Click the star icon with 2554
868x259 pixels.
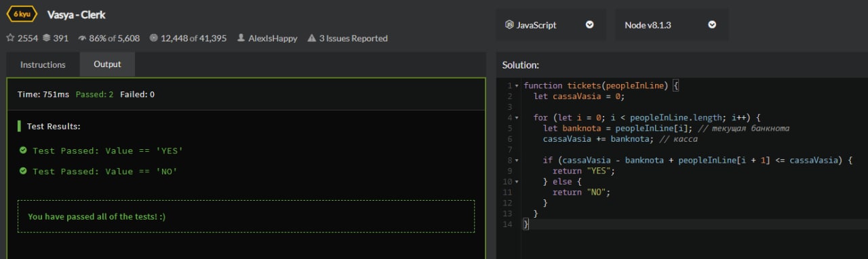click(x=10, y=39)
